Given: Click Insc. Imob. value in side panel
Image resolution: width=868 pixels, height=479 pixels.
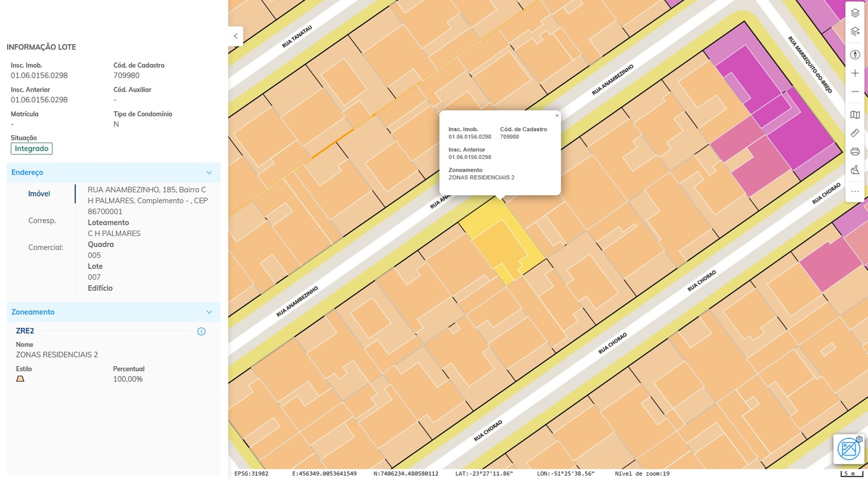Looking at the screenshot, I should [39, 75].
